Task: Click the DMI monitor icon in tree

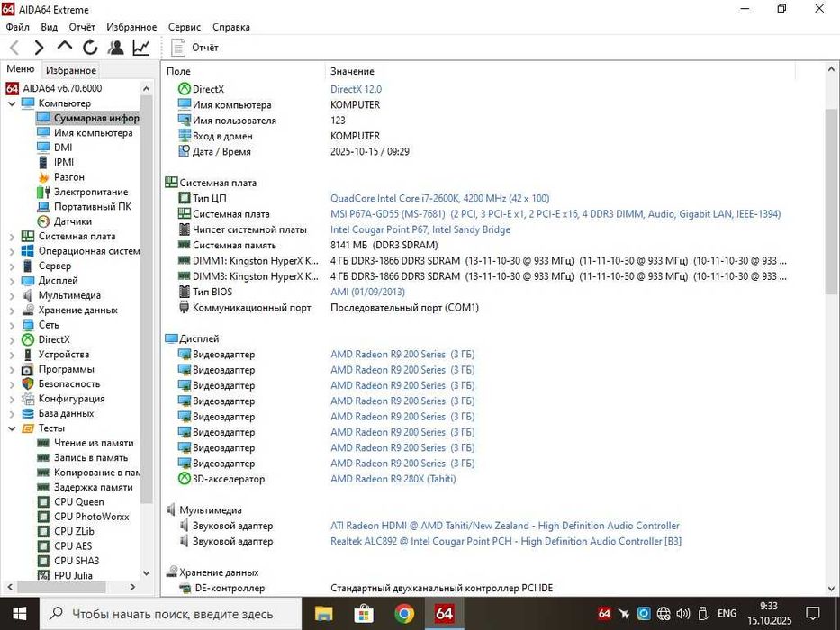Action: pos(43,148)
